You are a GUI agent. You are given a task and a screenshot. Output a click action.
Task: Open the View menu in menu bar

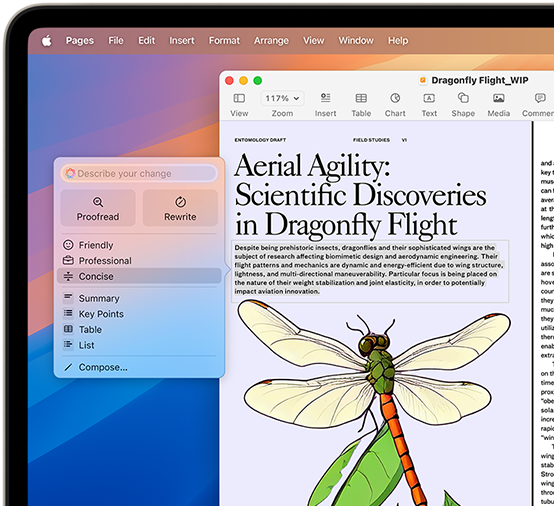[313, 41]
